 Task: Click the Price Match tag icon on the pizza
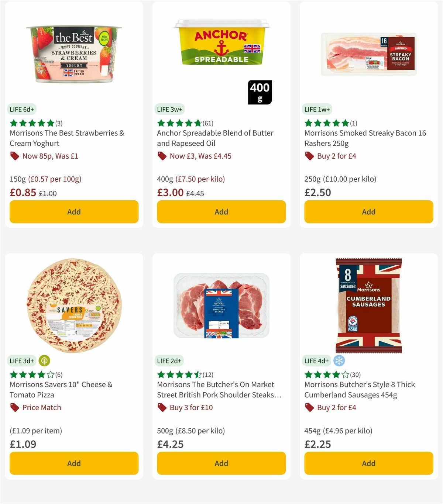(14, 407)
